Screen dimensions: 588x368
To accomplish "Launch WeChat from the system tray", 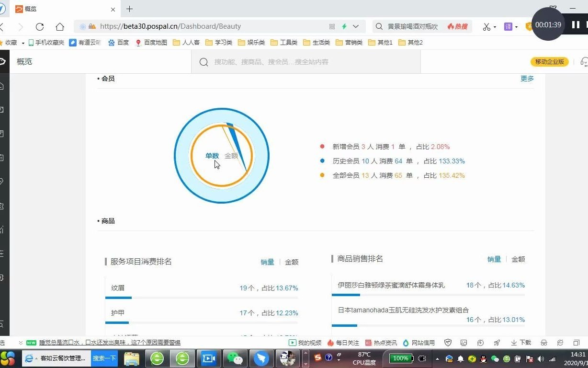I will coord(496,358).
